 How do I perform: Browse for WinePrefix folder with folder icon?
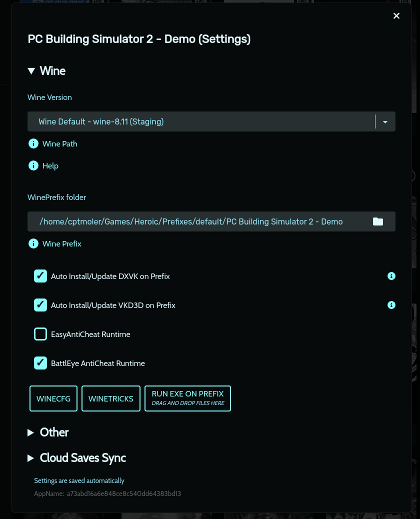point(378,221)
